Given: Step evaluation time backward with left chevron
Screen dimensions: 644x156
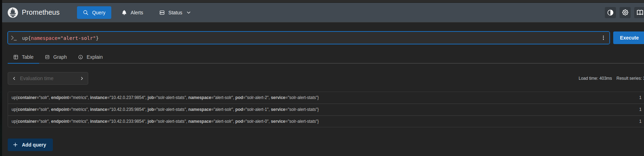Looking at the screenshot, I should pos(14,78).
